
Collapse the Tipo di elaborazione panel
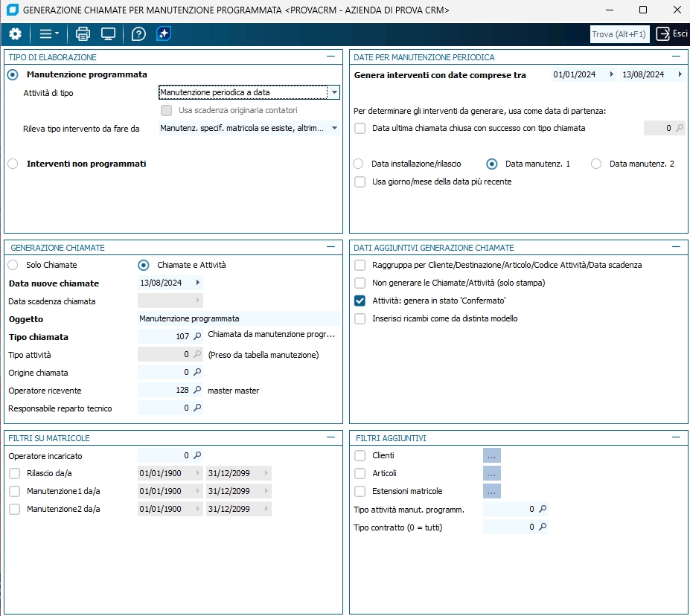pos(330,57)
